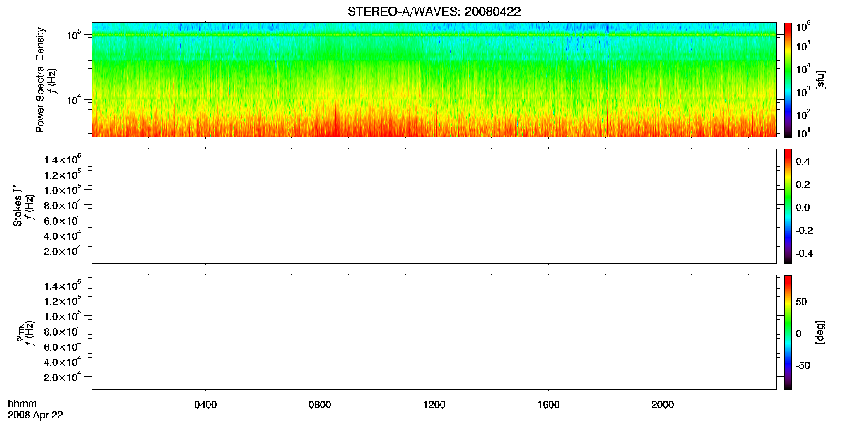Click the sfu power colorbar
Image resolution: width=868 pixels, height=447 pixels.
[788, 80]
